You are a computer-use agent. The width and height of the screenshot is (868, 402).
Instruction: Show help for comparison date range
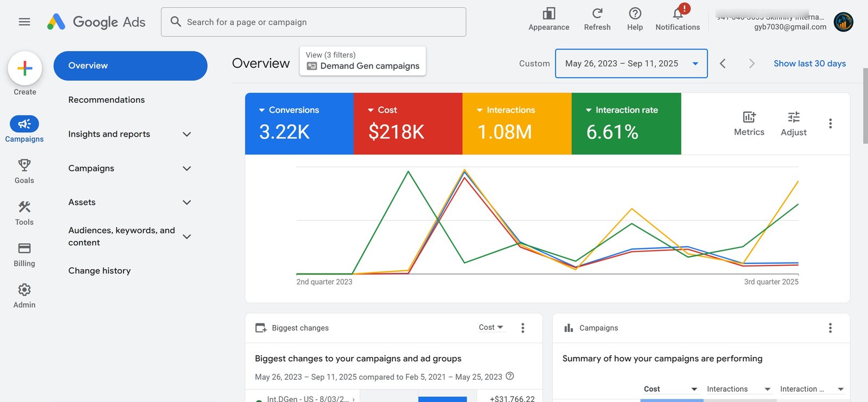click(x=510, y=376)
